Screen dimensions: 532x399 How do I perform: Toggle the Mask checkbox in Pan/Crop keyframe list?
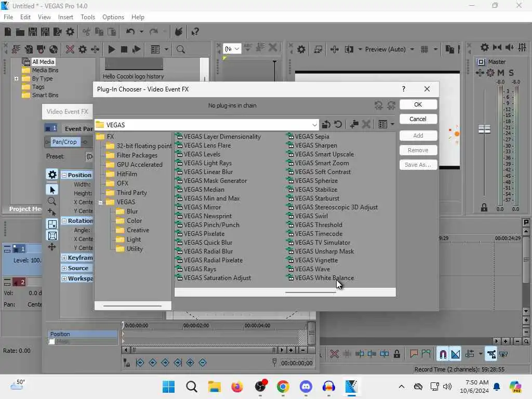(x=51, y=342)
